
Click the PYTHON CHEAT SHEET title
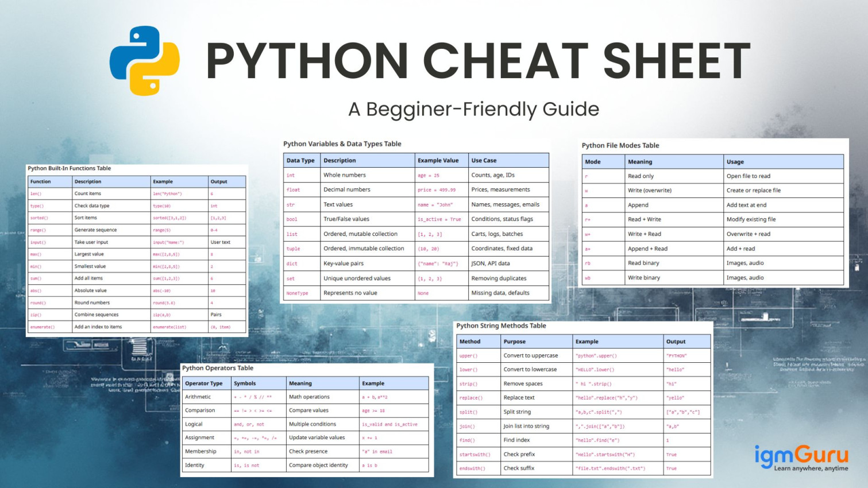point(478,61)
